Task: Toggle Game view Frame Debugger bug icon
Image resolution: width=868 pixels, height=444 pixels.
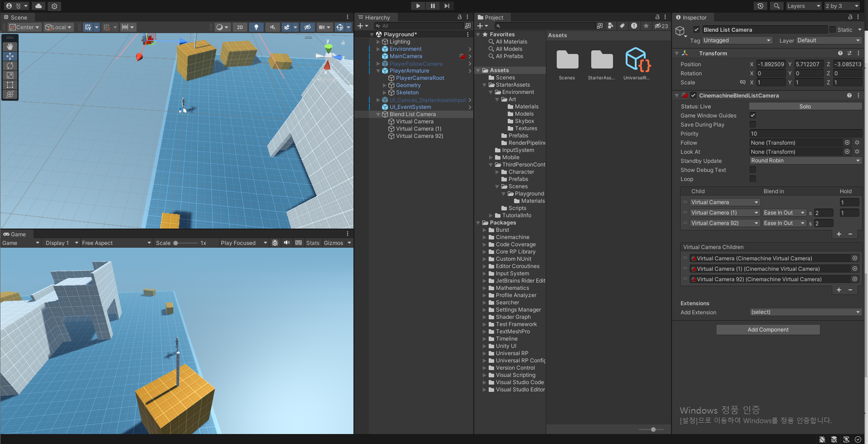Action: coord(275,243)
